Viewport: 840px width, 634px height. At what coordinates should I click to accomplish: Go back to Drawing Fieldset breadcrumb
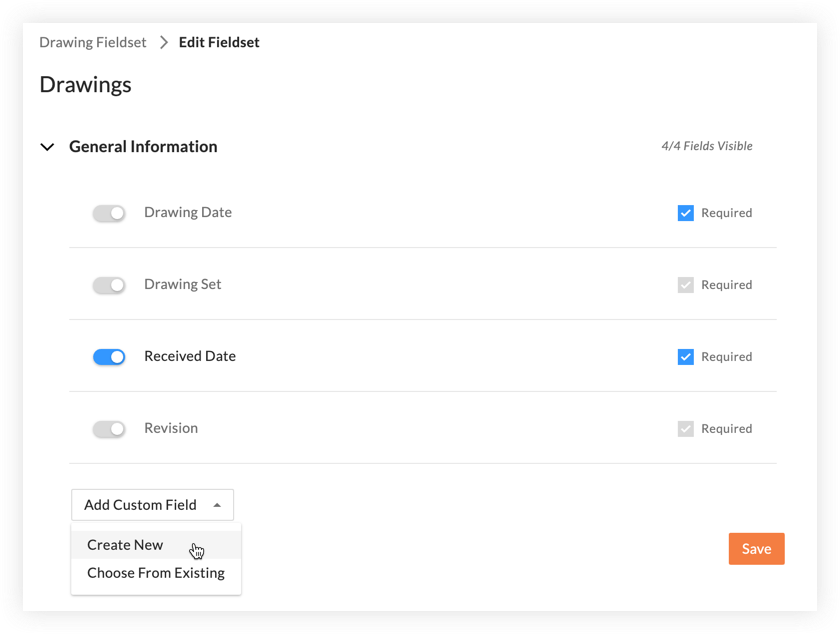pyautogui.click(x=92, y=43)
